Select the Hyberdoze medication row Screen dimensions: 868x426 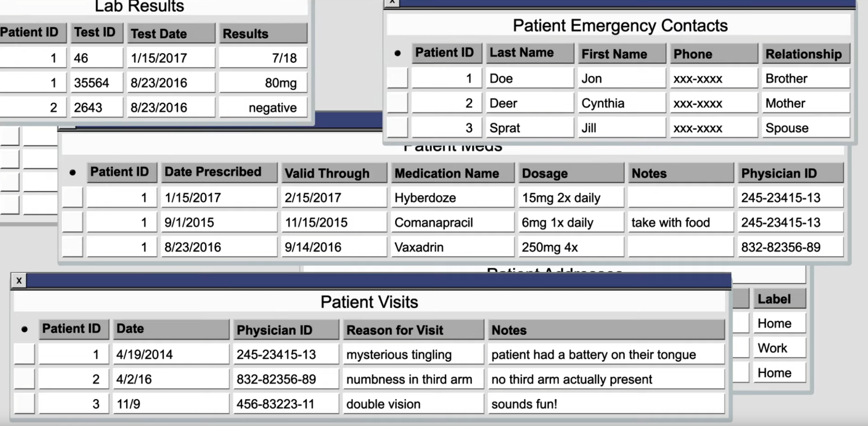(73, 197)
